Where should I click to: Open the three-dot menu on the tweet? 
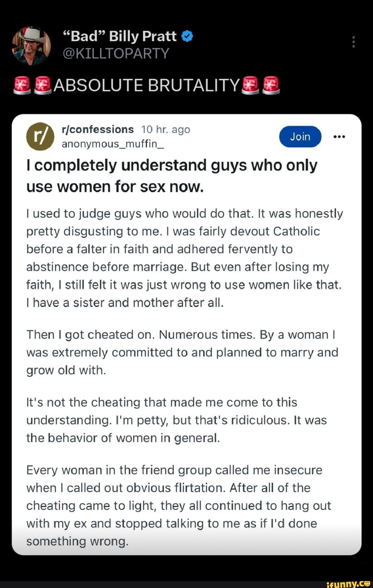353,41
